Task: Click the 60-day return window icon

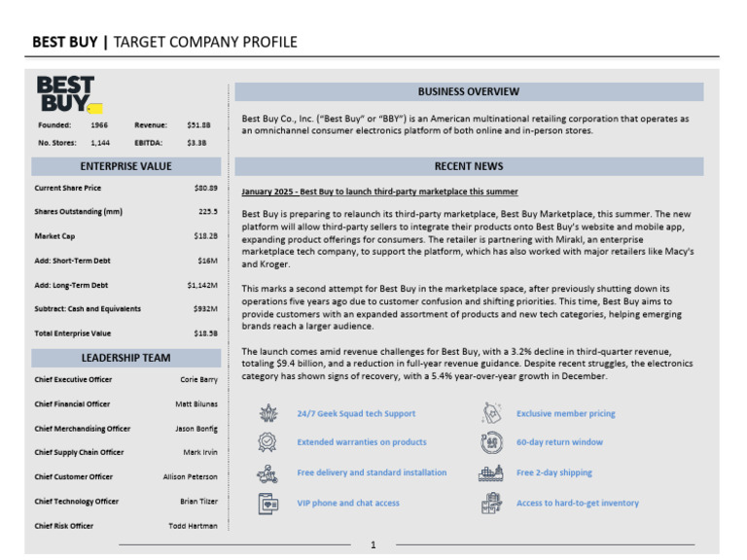Action: click(x=491, y=442)
